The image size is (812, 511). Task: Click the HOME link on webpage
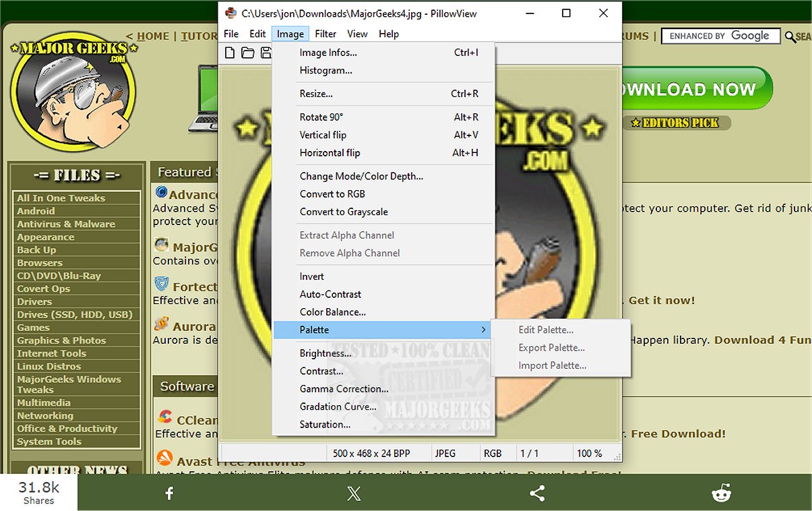coord(153,36)
